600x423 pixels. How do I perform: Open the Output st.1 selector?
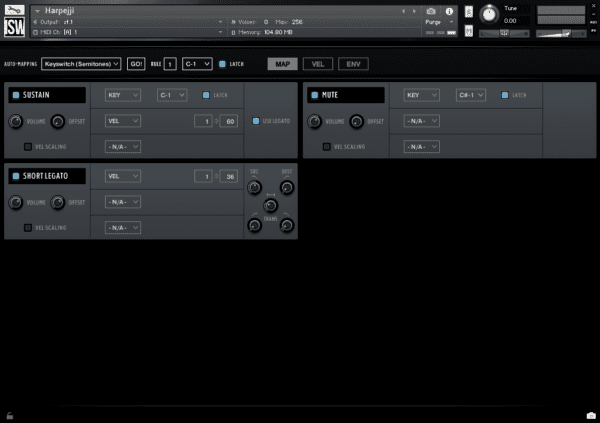tap(128, 22)
